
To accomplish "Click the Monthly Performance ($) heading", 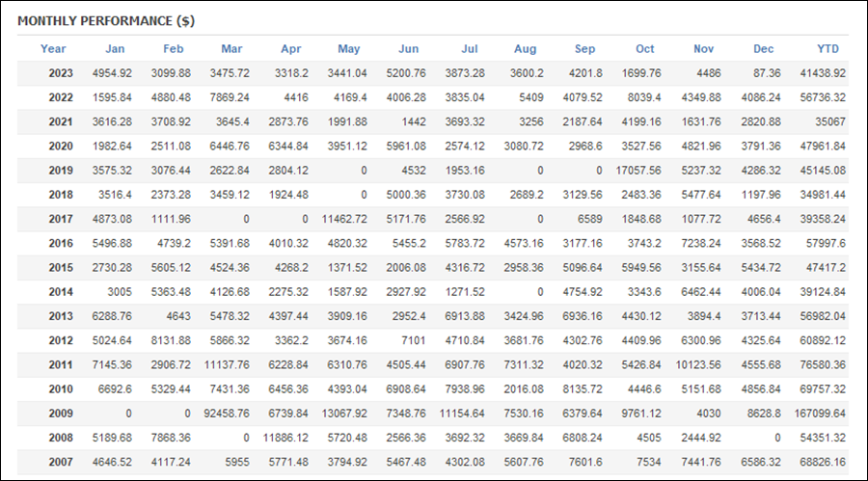I will click(x=106, y=21).
